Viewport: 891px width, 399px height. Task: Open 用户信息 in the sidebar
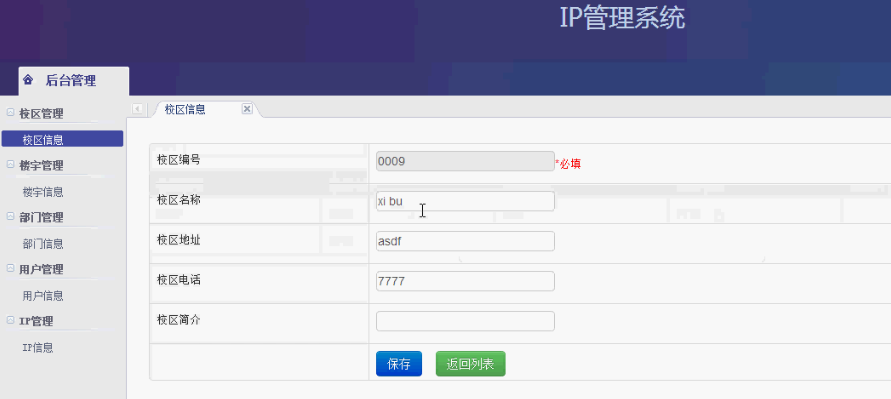[x=43, y=296]
